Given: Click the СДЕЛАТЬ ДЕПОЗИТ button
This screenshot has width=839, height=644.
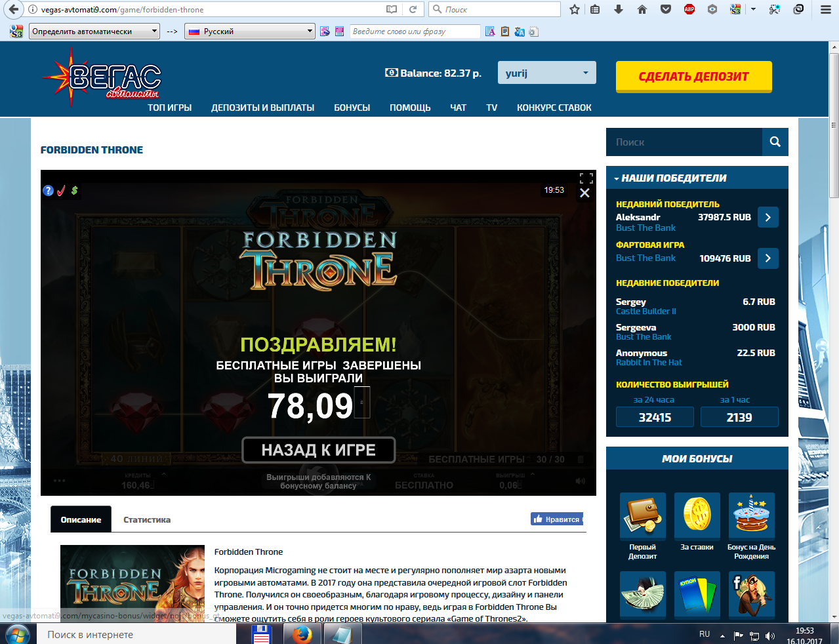Looking at the screenshot, I should [x=693, y=77].
